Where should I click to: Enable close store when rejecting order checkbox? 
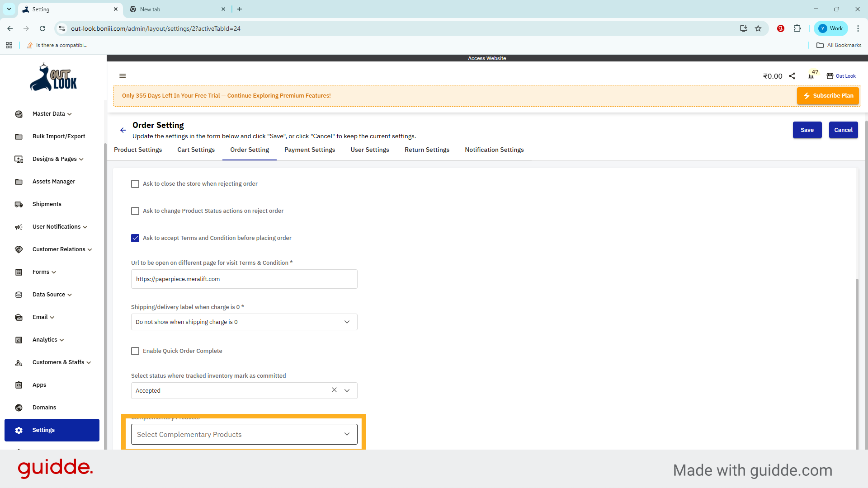tap(135, 184)
